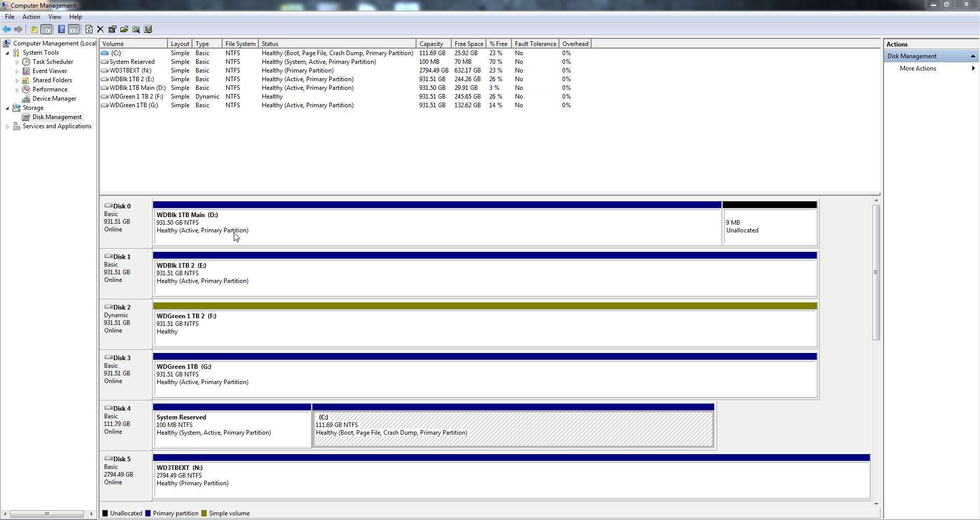The width and height of the screenshot is (980, 520).
Task: Open the Action menu
Action: tap(31, 17)
